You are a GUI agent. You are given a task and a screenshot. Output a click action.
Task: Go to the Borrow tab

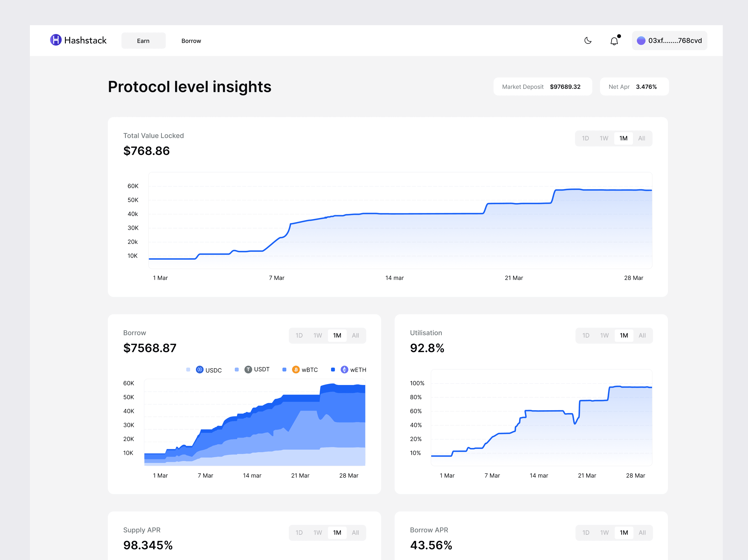point(191,41)
